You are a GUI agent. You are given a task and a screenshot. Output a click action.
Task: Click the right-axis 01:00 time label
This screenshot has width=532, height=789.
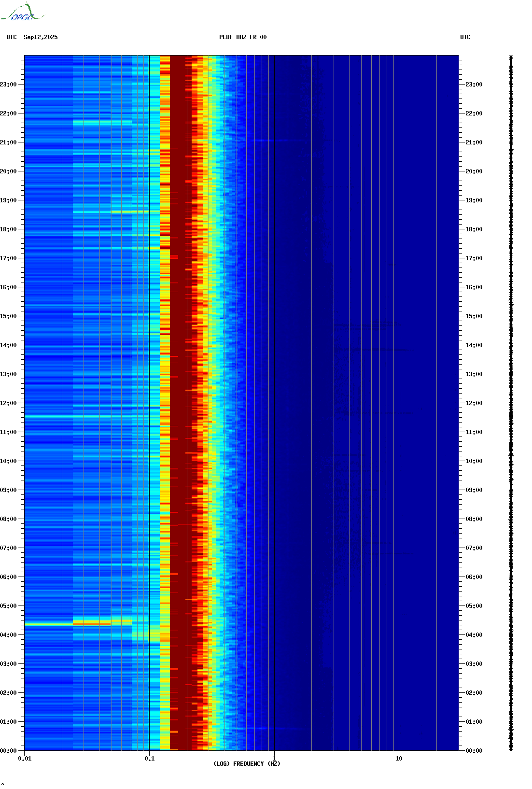474,722
